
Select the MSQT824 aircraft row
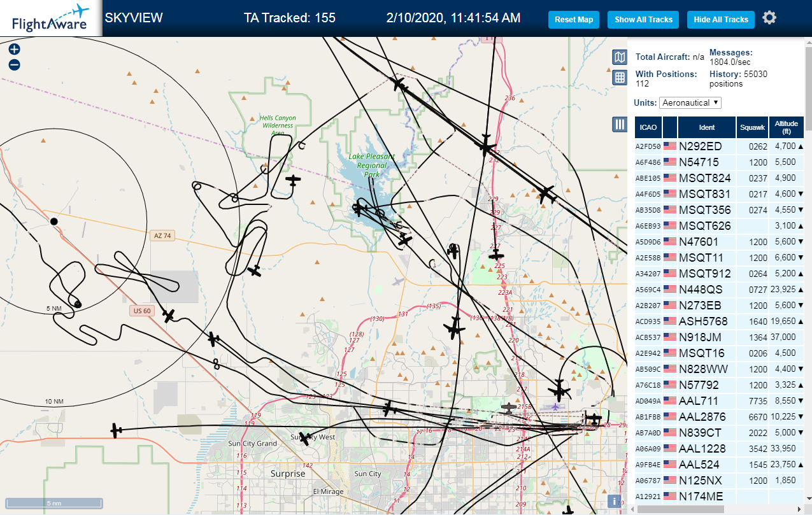click(720, 178)
